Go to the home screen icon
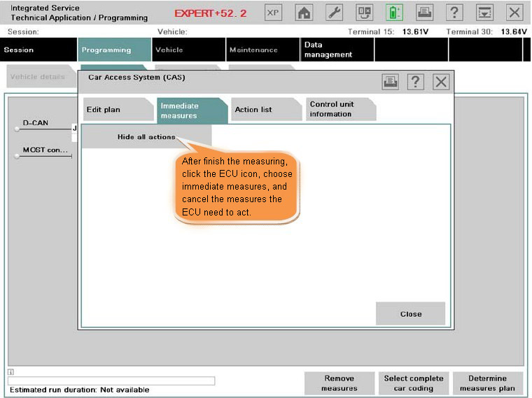Image resolution: width=532 pixels, height=398 pixels. 304,13
